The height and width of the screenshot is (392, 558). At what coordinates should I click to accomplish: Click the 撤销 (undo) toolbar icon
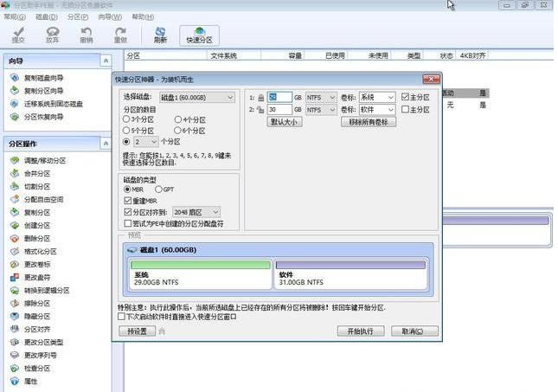[x=87, y=35]
